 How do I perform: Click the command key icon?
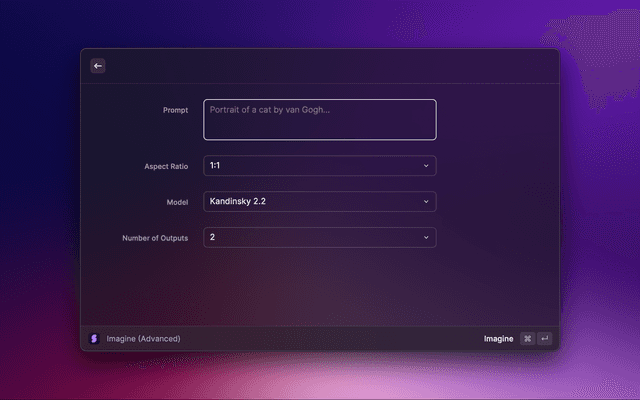(x=527, y=338)
